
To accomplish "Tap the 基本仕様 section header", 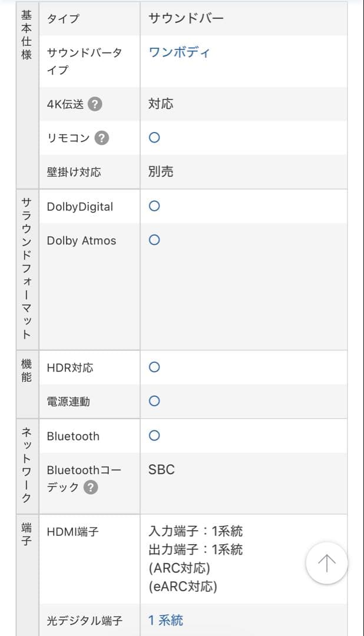I will [x=27, y=34].
